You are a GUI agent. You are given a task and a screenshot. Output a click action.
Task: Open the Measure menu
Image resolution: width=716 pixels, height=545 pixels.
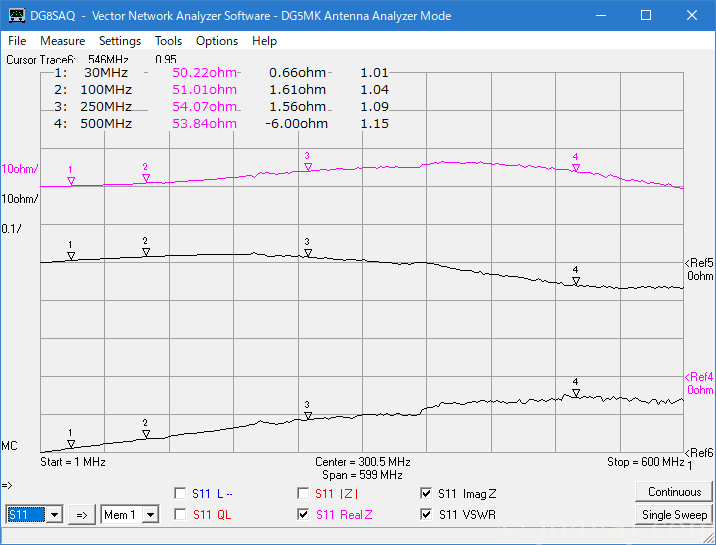coord(63,41)
